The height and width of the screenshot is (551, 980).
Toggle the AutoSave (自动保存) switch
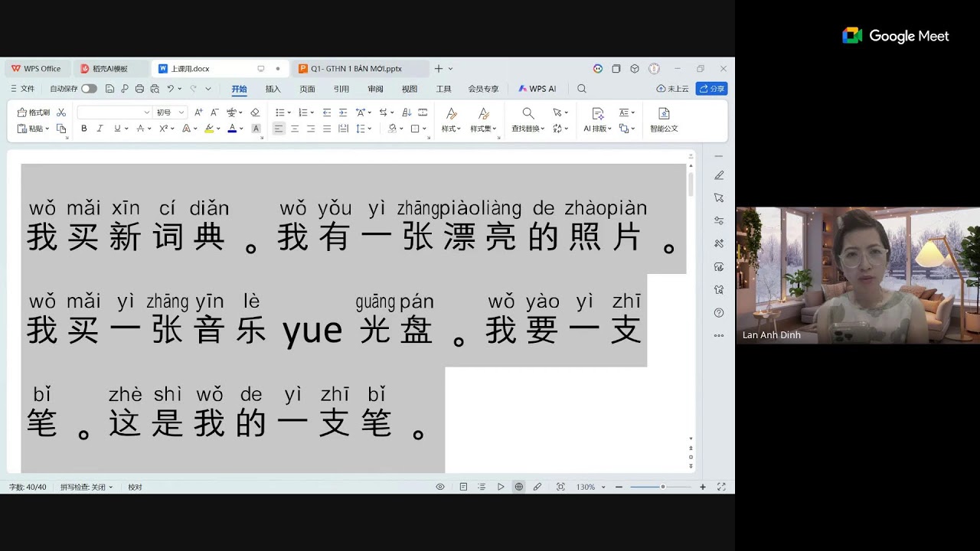pos(89,89)
